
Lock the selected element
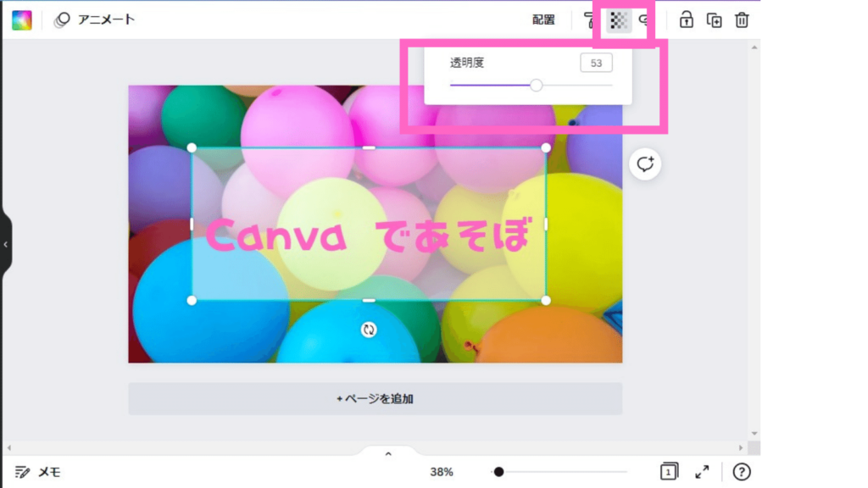pos(687,20)
